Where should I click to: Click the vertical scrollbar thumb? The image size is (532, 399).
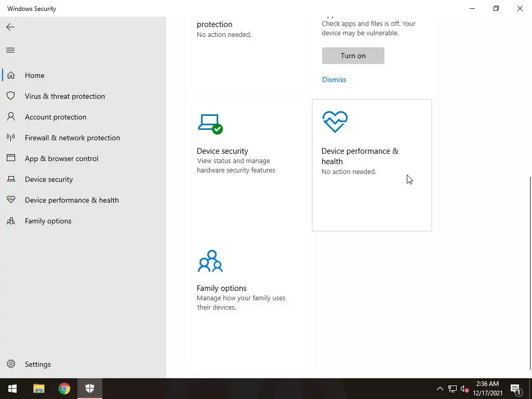(x=530, y=273)
